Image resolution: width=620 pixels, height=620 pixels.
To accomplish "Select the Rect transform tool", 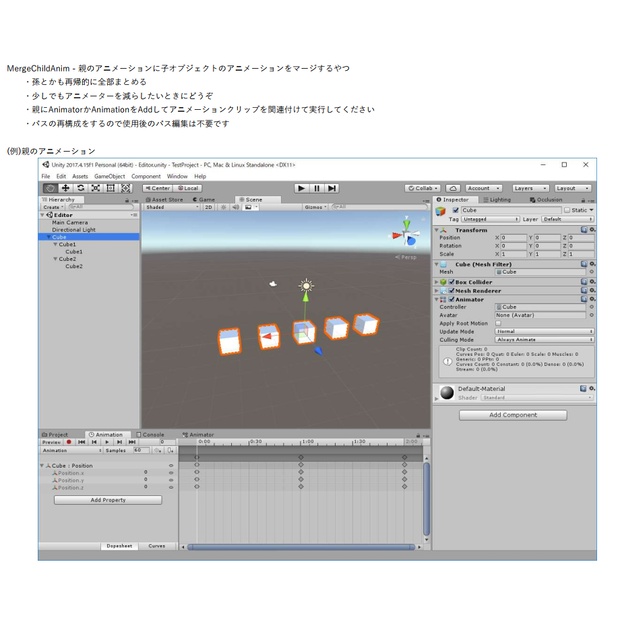I will [x=111, y=188].
